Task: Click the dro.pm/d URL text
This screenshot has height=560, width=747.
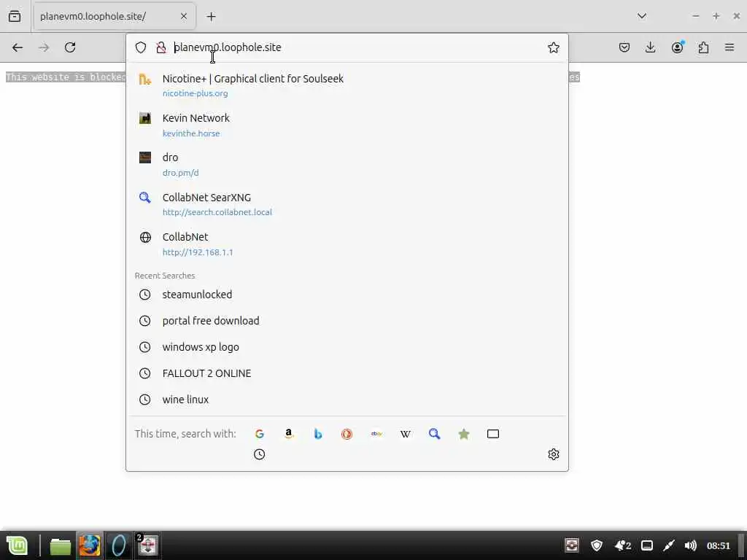Action: point(181,173)
